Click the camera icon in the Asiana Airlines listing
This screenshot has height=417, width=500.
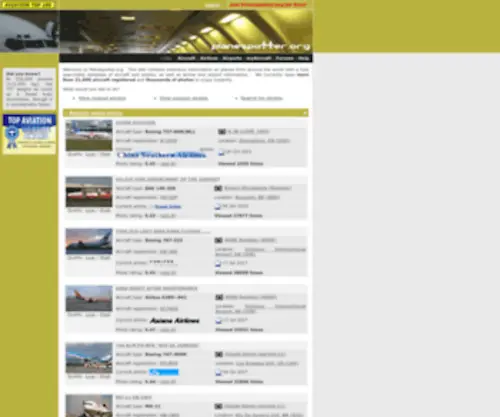coord(219,297)
